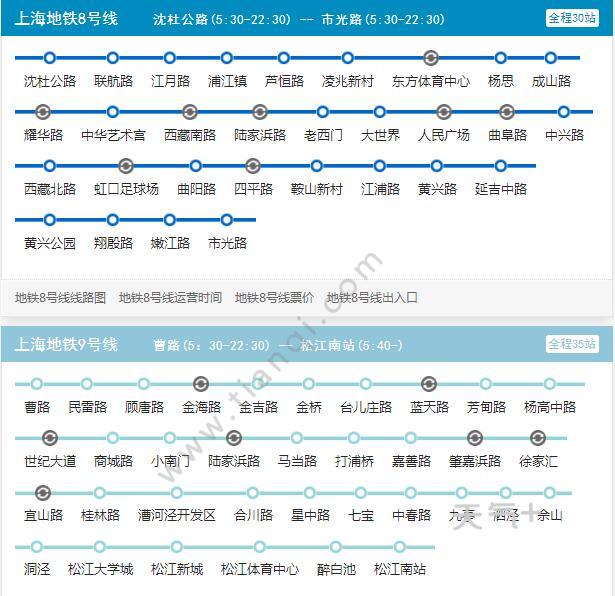Click the station dot above 松江南站
This screenshot has width=615, height=596.
coord(400,547)
